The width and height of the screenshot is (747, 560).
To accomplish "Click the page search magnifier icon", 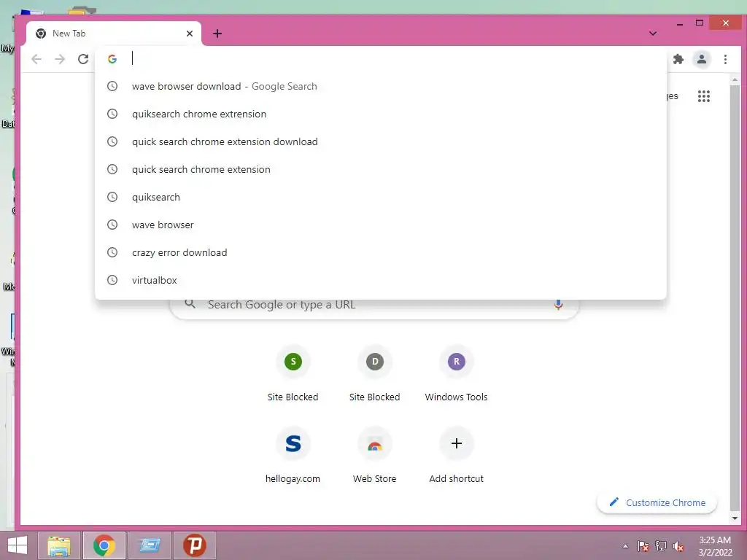I will coord(190,304).
